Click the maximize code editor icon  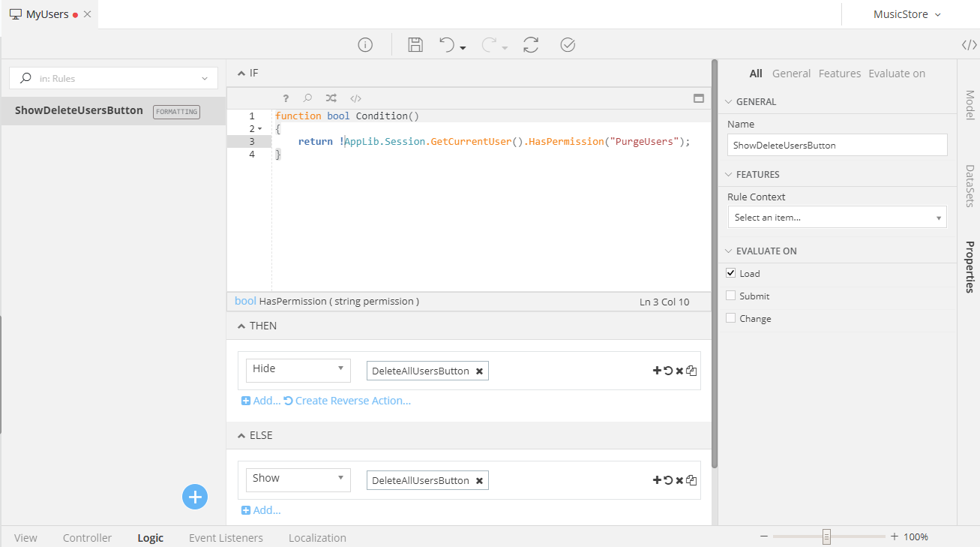698,98
